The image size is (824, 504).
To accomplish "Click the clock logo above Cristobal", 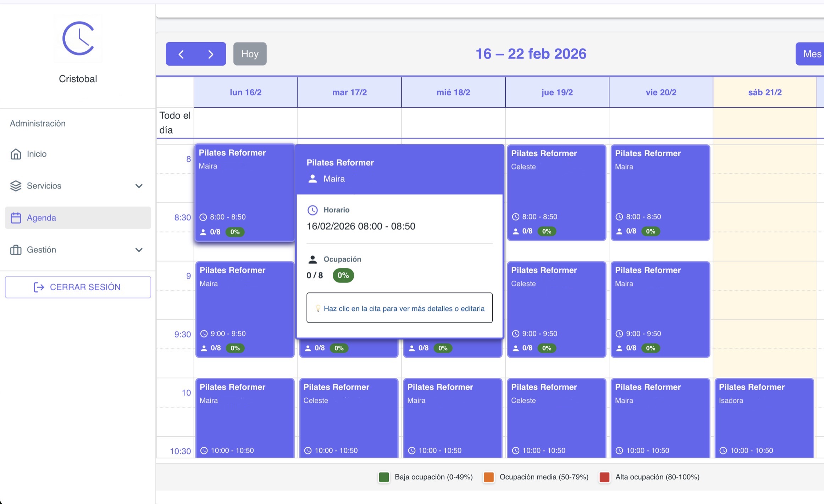I will (x=78, y=39).
